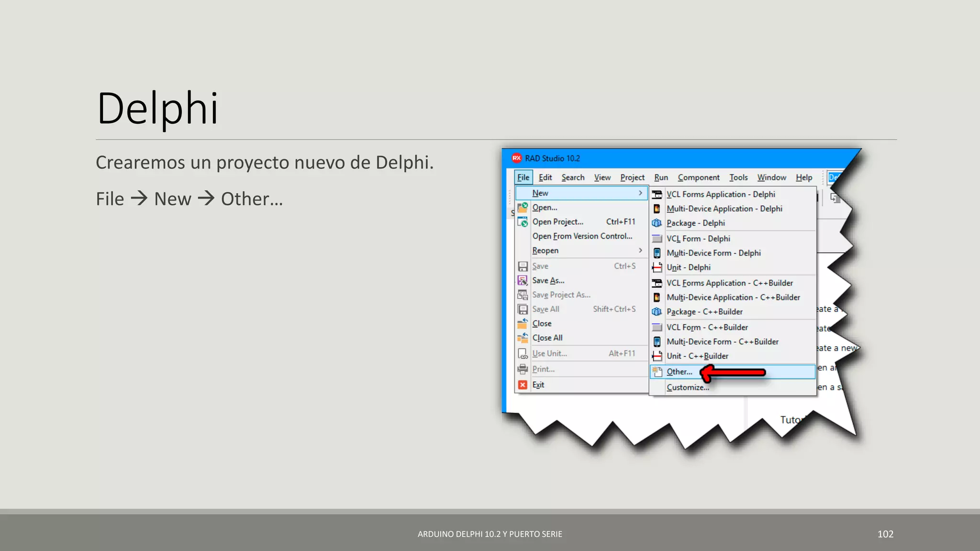The height and width of the screenshot is (551, 980).
Task: Click the Multi-Device Form - Delphi icon
Action: (x=657, y=253)
